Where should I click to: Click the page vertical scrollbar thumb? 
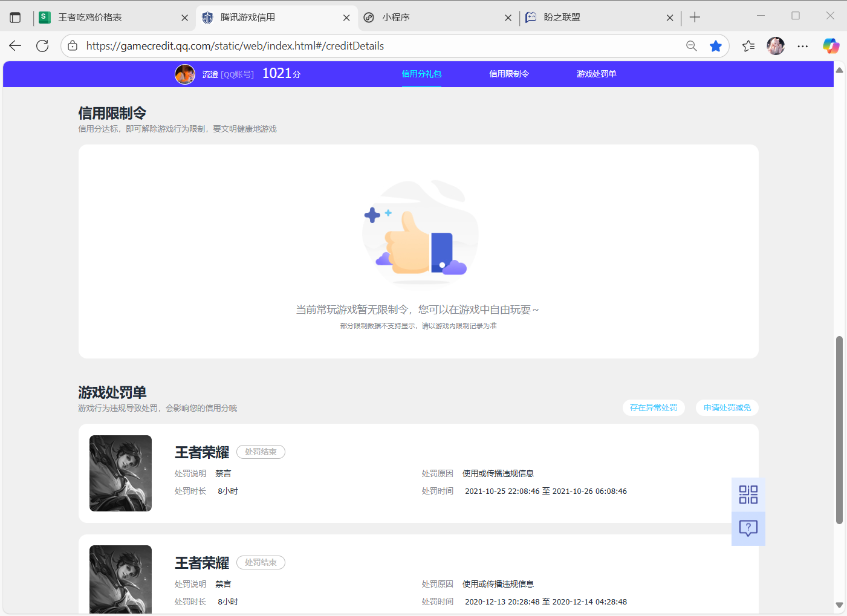(839, 430)
